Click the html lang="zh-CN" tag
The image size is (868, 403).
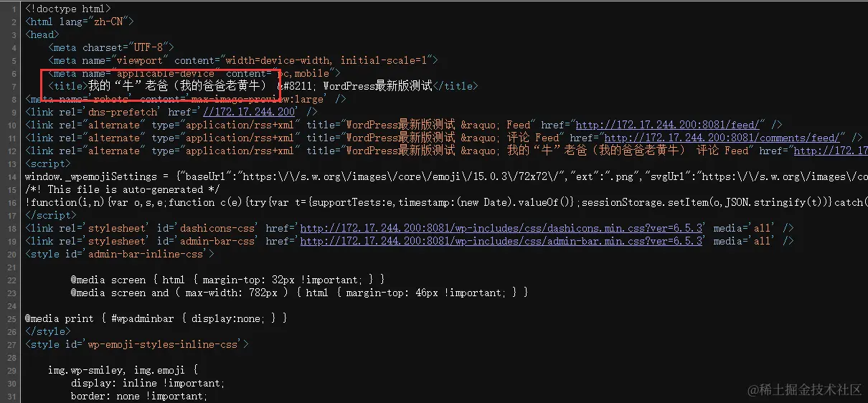pyautogui.click(x=80, y=22)
